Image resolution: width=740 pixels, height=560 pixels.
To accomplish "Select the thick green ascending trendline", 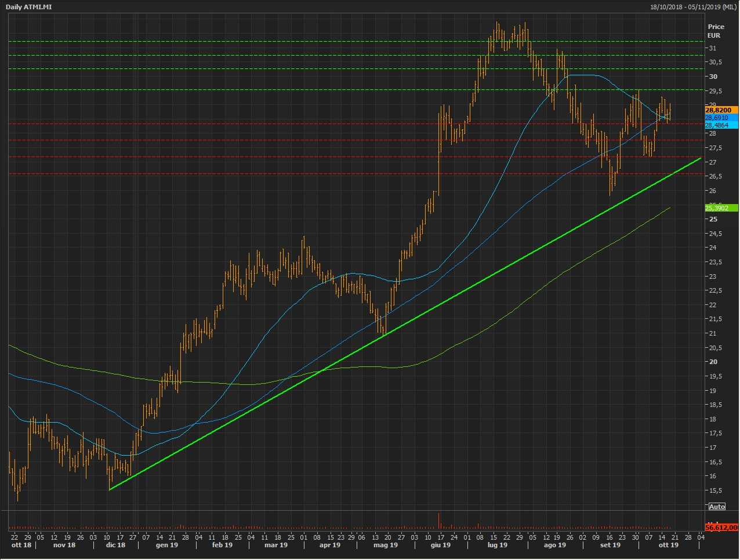I will (406, 323).
